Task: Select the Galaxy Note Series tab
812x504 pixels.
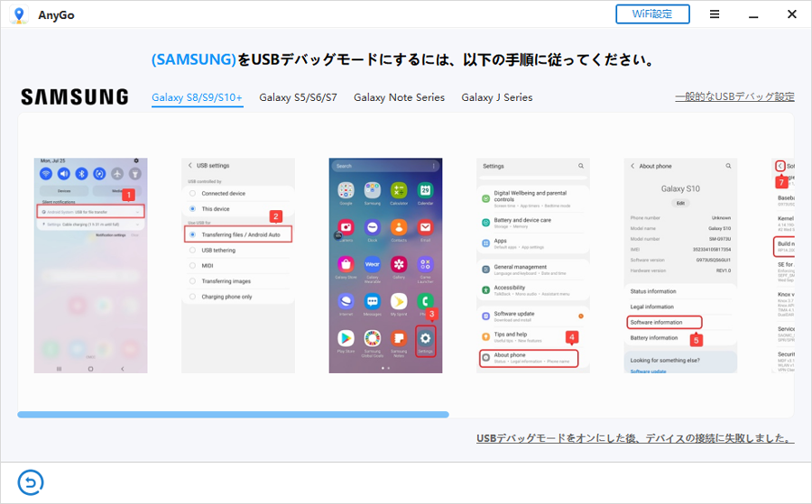Action: coord(399,97)
